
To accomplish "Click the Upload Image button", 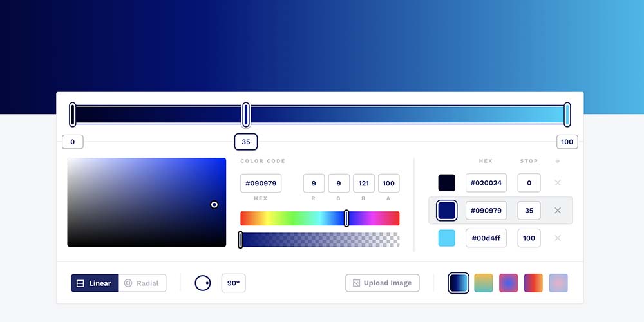I will click(383, 283).
